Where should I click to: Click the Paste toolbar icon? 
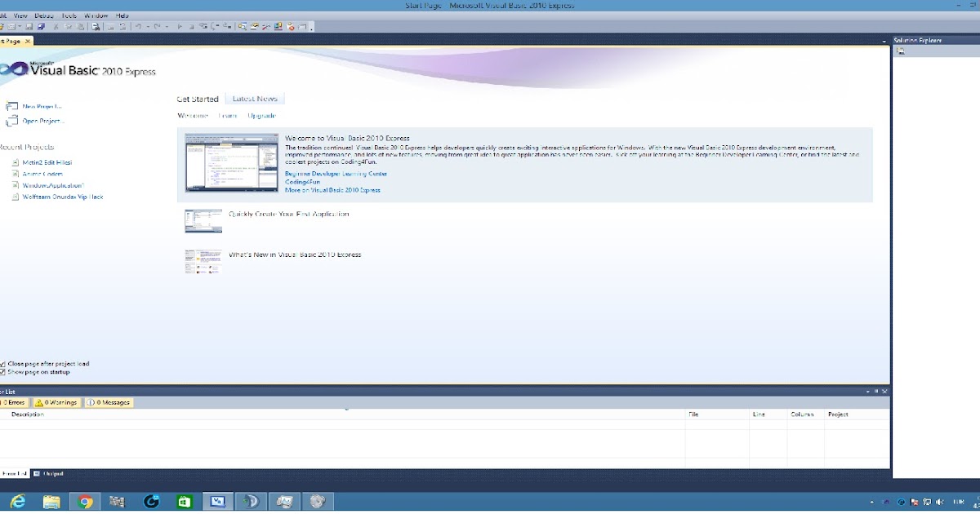[x=79, y=26]
